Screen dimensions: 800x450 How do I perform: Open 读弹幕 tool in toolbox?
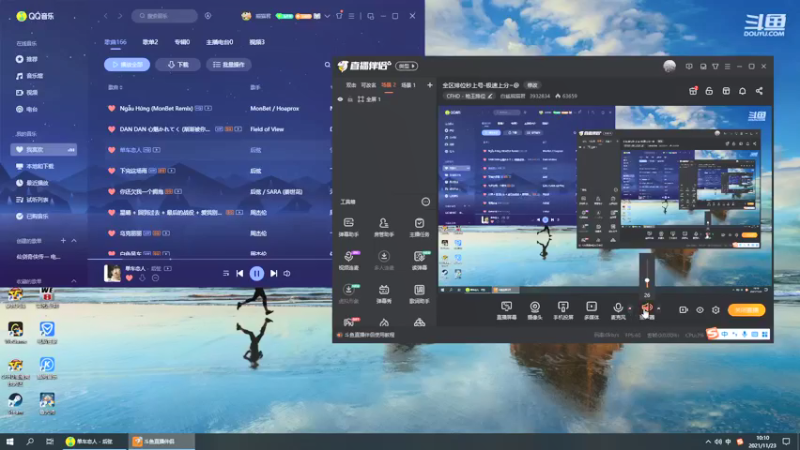419,260
